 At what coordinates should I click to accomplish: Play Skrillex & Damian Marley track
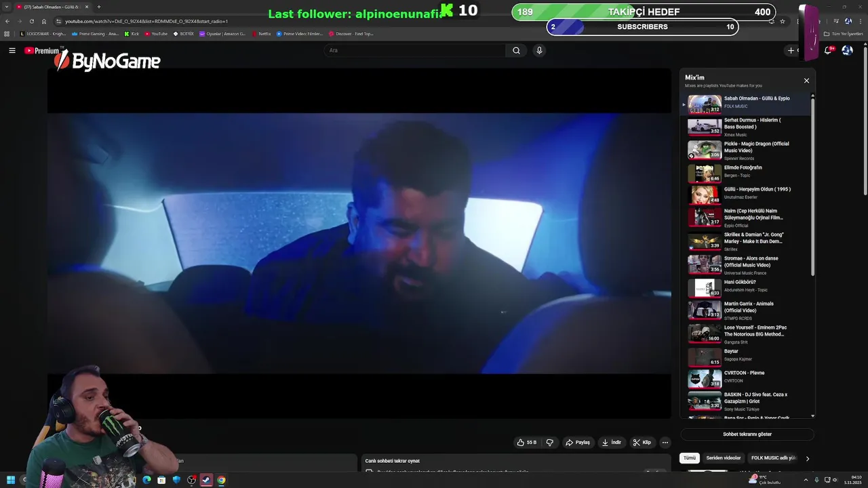[745, 241]
